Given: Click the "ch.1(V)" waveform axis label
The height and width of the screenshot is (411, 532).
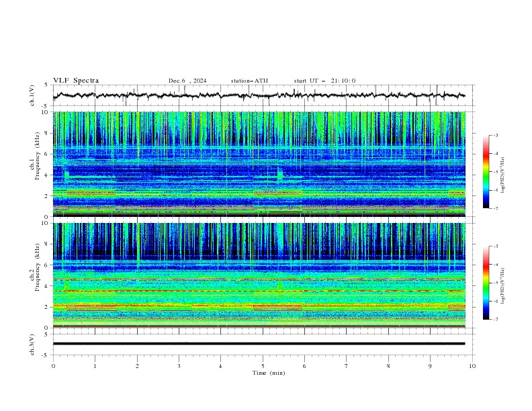Looking at the screenshot, I should click(x=32, y=95).
